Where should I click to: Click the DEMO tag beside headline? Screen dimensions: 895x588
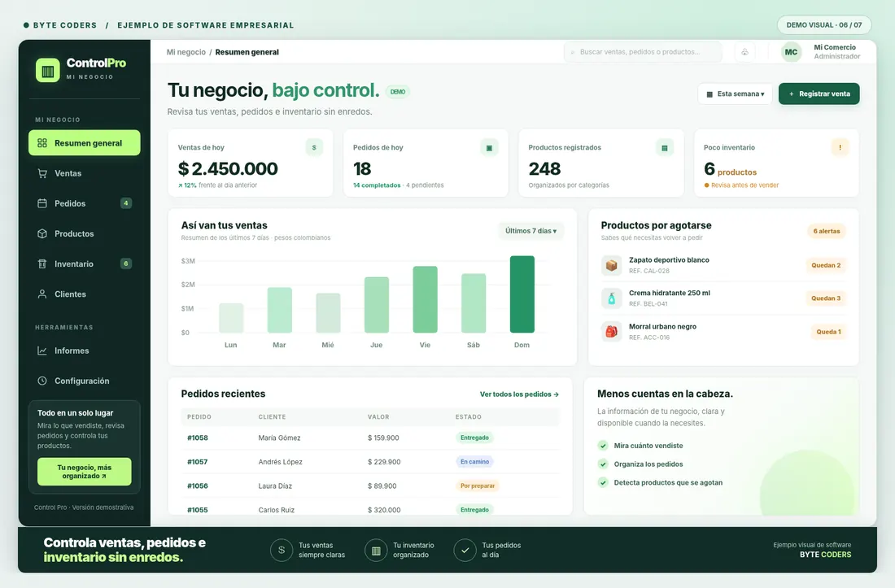click(398, 92)
